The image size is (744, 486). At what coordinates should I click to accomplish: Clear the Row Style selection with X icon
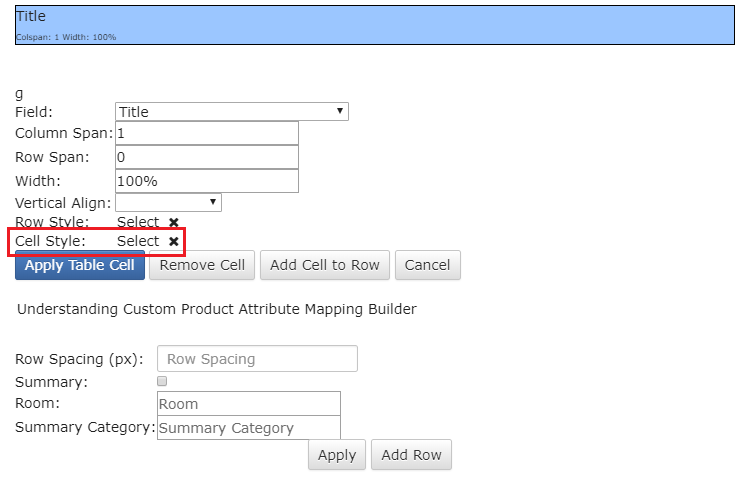(x=174, y=222)
